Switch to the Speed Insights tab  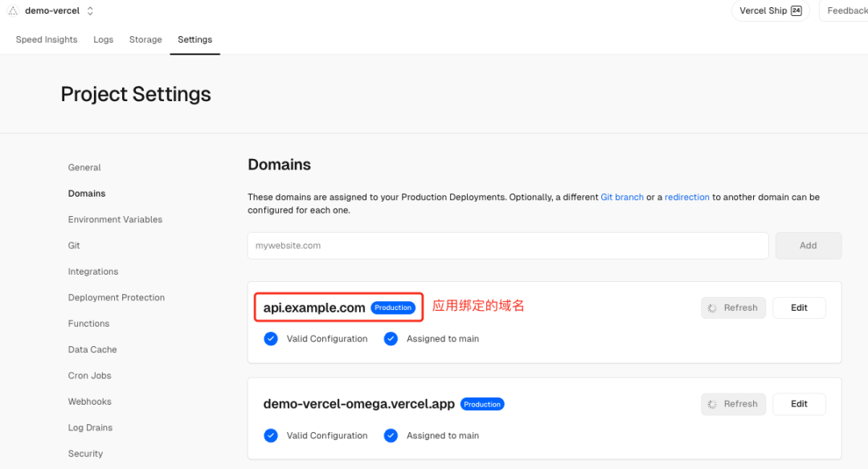pyautogui.click(x=47, y=39)
